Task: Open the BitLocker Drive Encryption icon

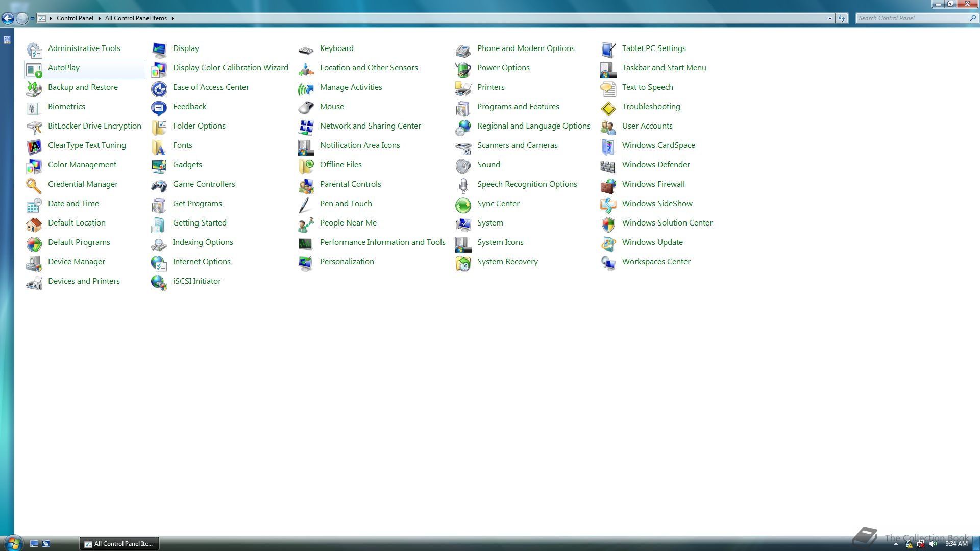Action: point(34,128)
